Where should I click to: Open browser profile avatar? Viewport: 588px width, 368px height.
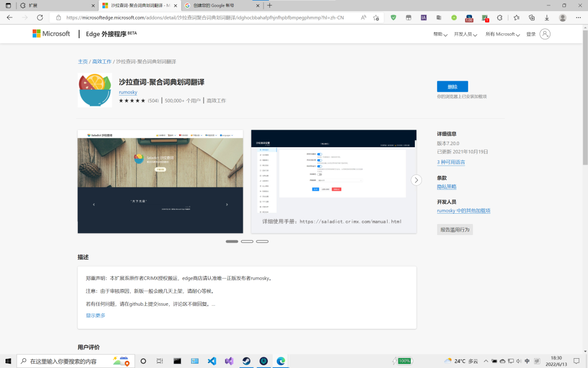(562, 17)
